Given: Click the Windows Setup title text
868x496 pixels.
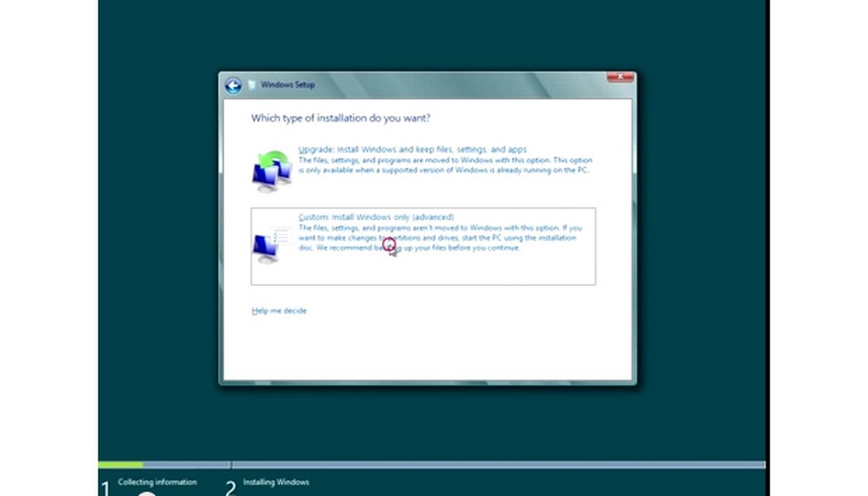Looking at the screenshot, I should pos(288,85).
